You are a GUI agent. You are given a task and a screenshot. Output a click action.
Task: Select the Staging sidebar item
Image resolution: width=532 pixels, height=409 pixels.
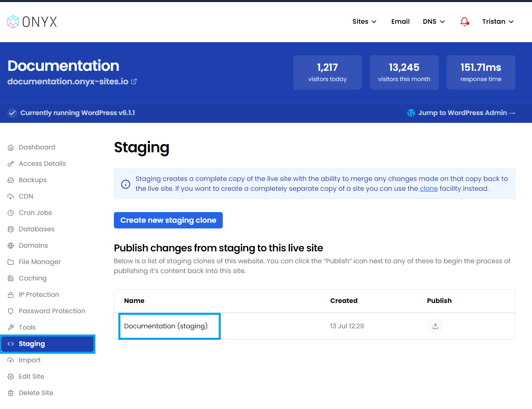pos(48,344)
